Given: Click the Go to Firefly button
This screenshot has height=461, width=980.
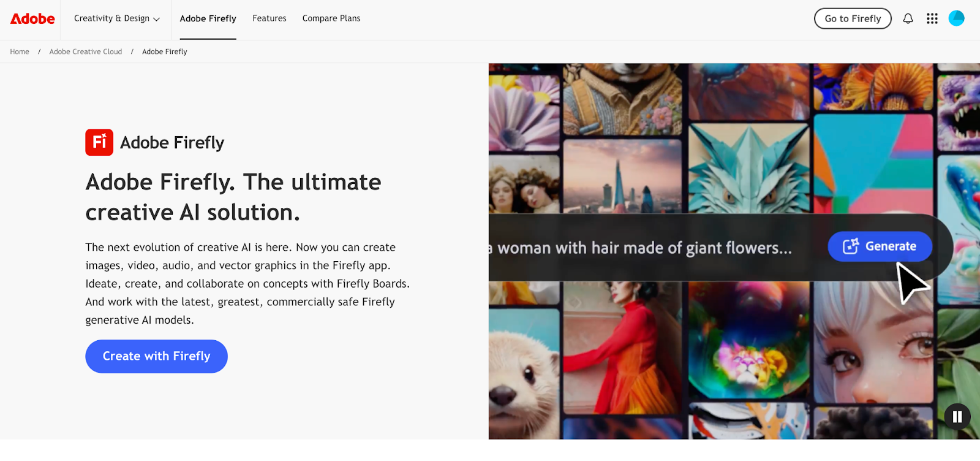Looking at the screenshot, I should coord(853,18).
